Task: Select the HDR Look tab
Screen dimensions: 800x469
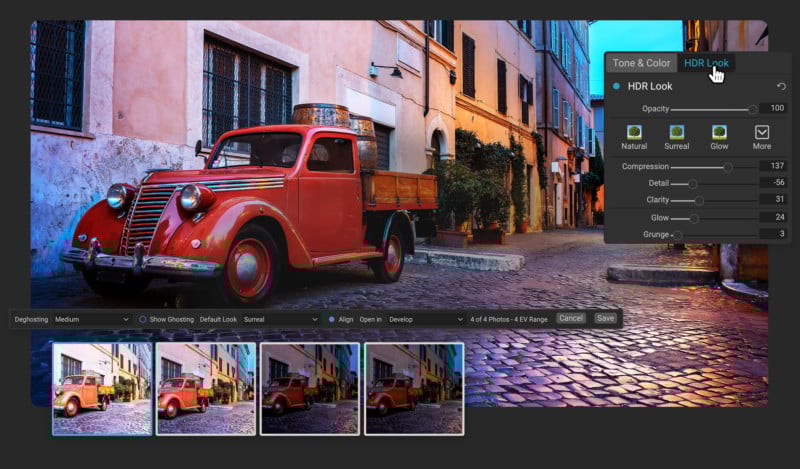Action: click(x=706, y=63)
